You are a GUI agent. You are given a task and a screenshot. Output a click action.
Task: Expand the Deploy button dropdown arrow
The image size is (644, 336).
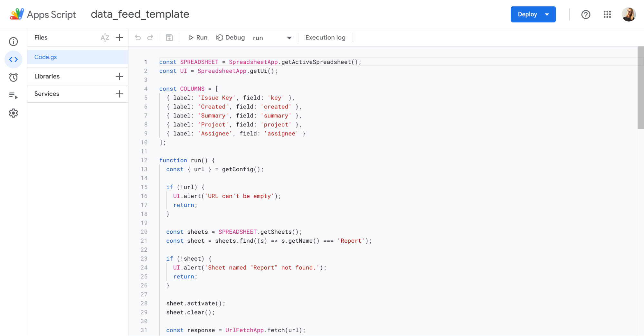(547, 14)
